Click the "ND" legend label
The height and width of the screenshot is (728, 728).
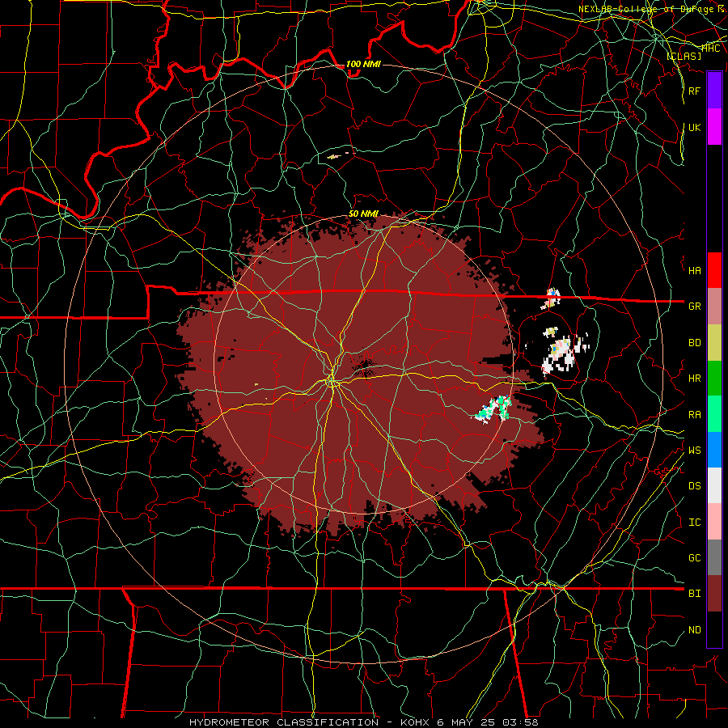tap(694, 630)
